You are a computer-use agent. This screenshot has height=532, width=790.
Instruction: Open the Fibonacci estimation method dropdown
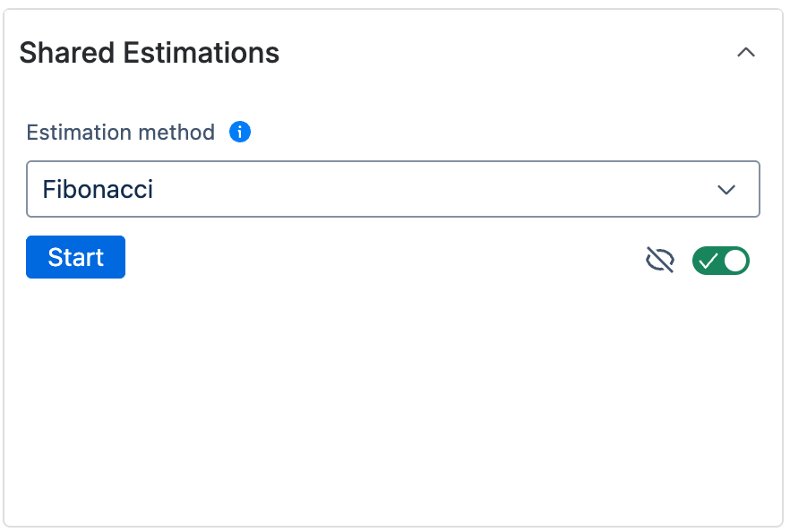point(394,189)
